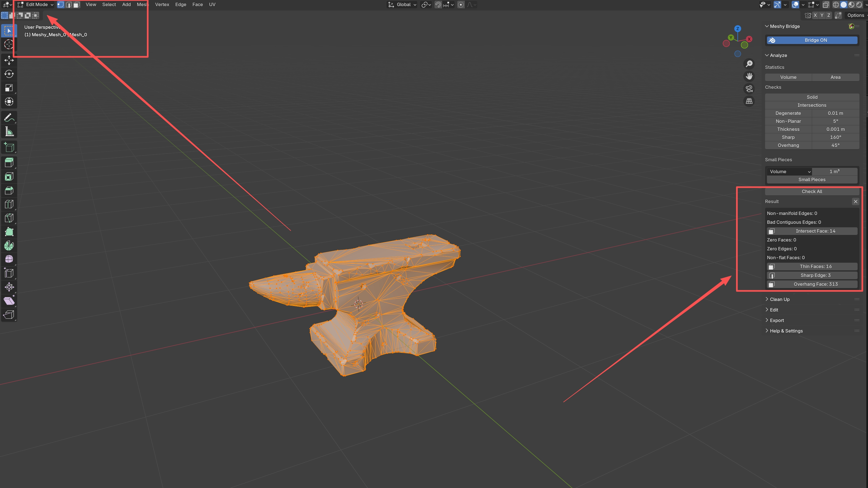868x488 pixels.
Task: Click the Check All button
Action: (x=812, y=191)
